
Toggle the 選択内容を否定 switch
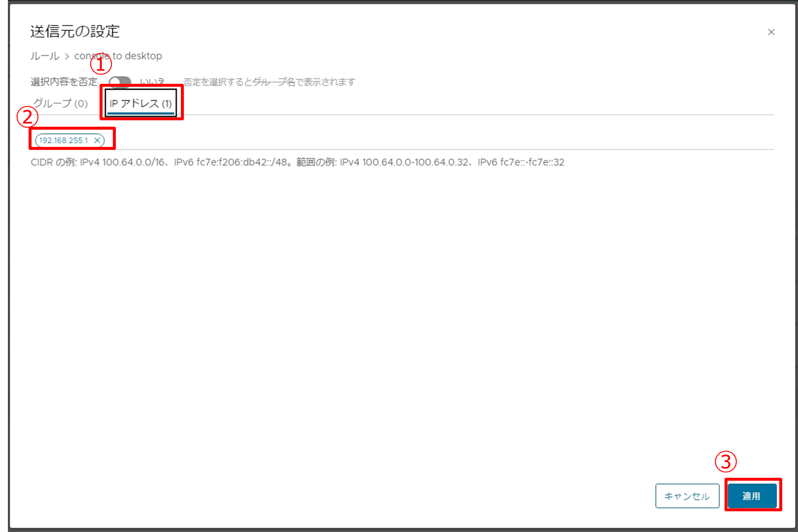click(x=120, y=82)
